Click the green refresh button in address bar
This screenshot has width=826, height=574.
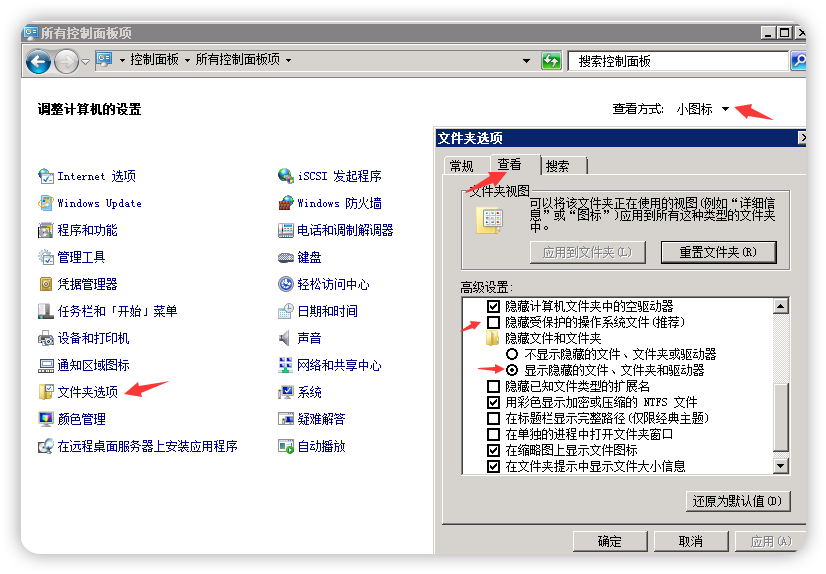(x=551, y=61)
